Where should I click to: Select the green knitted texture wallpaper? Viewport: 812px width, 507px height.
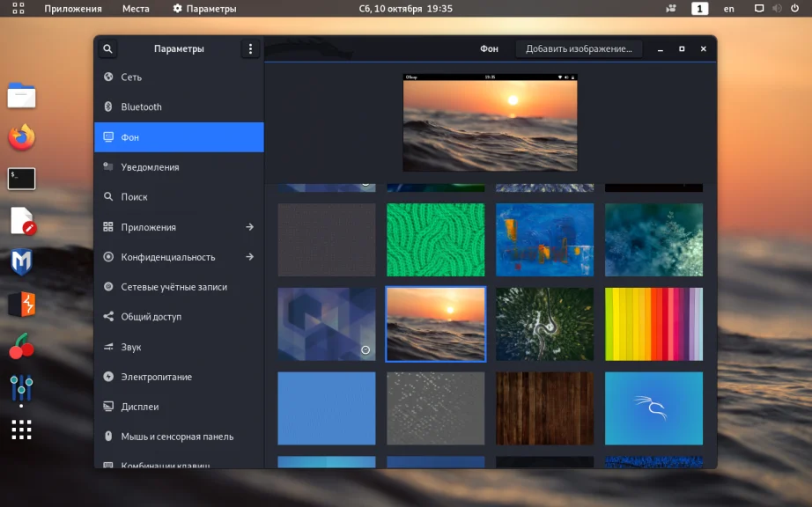[435, 240]
